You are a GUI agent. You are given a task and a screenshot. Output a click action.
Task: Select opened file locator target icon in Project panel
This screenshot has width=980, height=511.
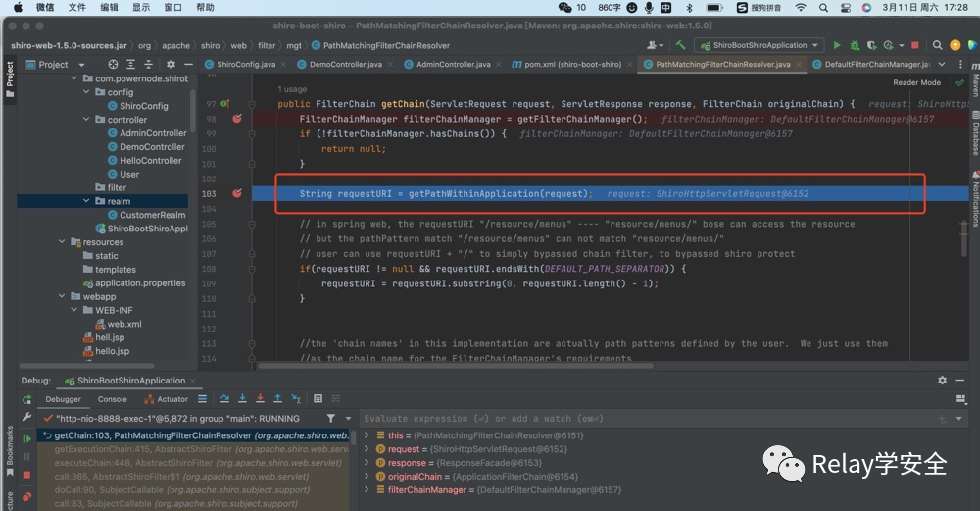tap(113, 65)
